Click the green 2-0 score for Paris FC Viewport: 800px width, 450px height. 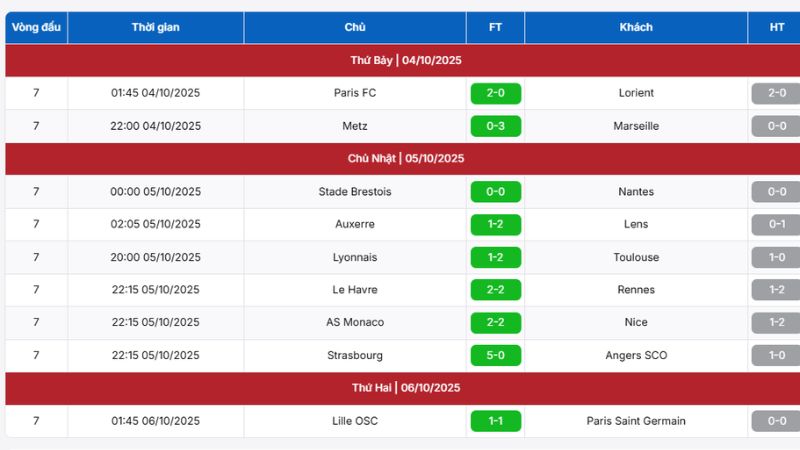click(495, 93)
